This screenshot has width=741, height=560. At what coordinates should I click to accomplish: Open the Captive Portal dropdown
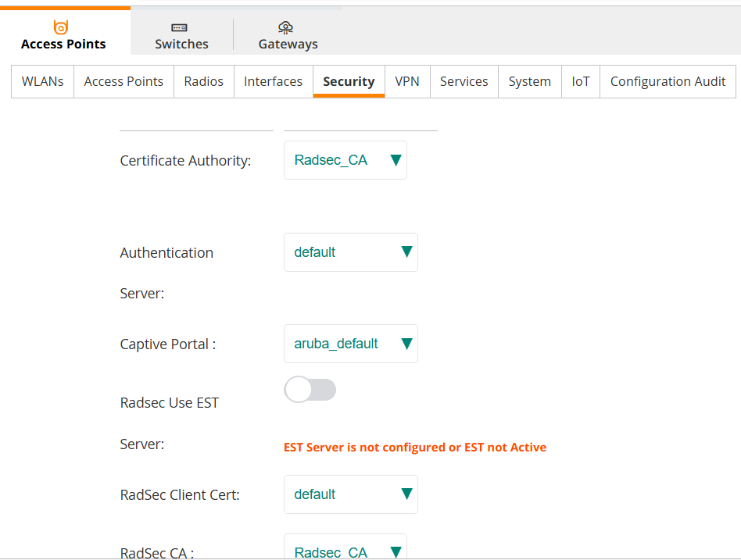point(351,344)
